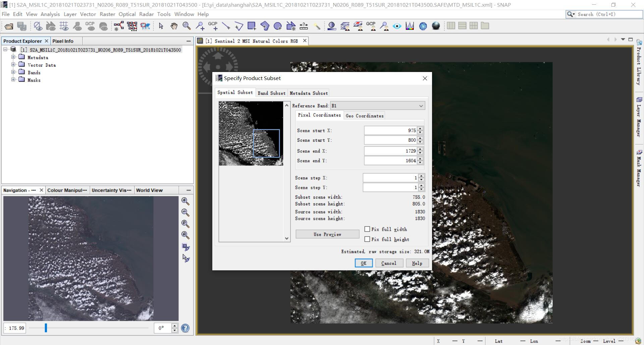Open the Reference Band B1 dropdown
Viewport: 644px width, 345px height.
pyautogui.click(x=378, y=106)
